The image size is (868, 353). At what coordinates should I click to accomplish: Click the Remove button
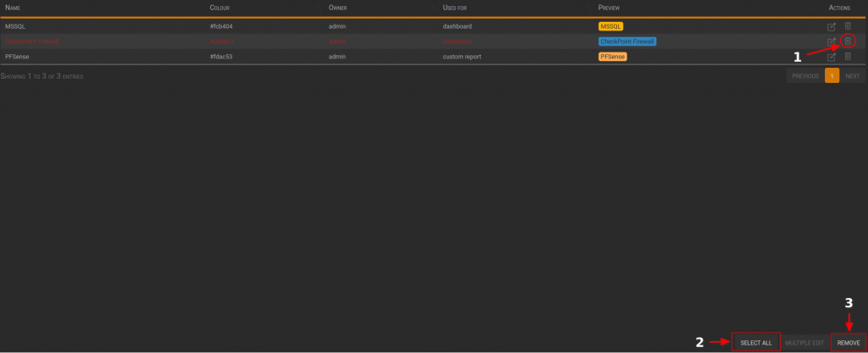pyautogui.click(x=848, y=343)
